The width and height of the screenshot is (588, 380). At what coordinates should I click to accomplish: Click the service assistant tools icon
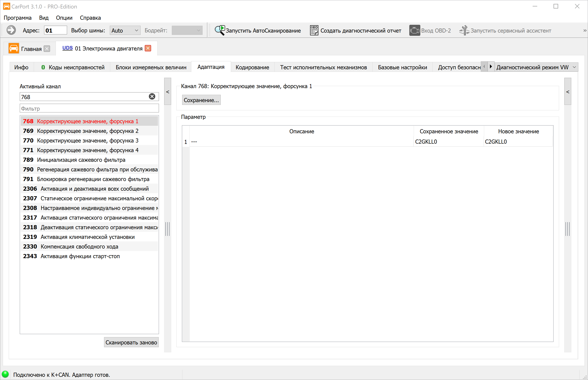pyautogui.click(x=464, y=30)
